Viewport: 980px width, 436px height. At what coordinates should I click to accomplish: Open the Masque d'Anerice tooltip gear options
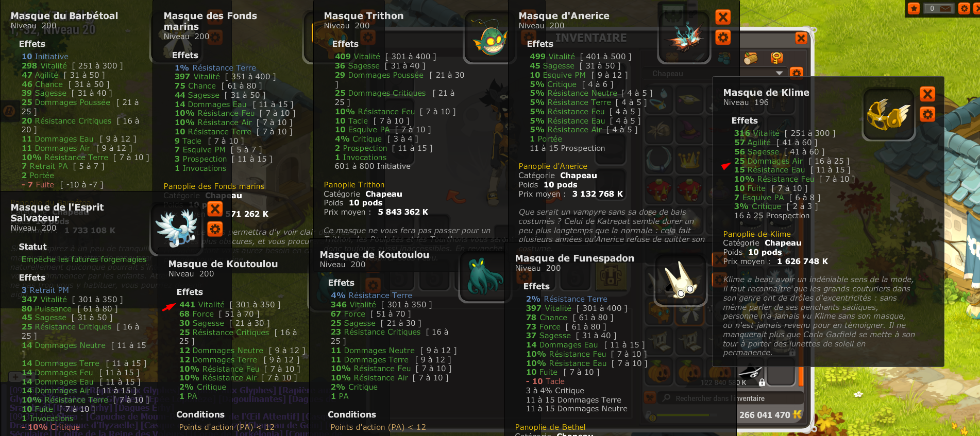[x=723, y=37]
